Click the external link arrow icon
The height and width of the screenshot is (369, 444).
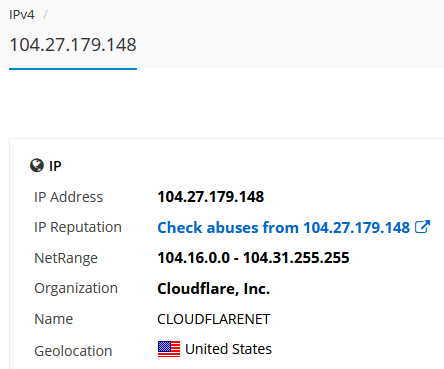[x=422, y=227]
